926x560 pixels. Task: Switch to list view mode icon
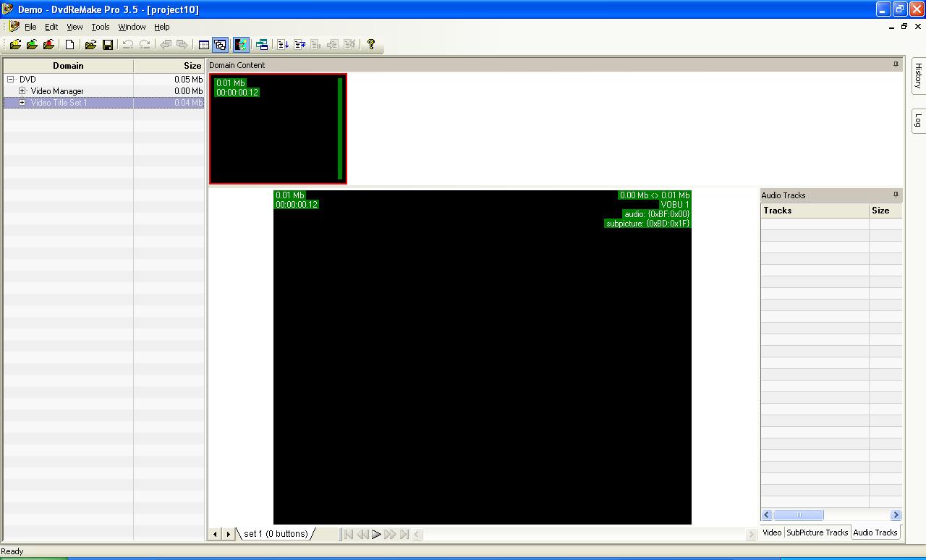204,45
